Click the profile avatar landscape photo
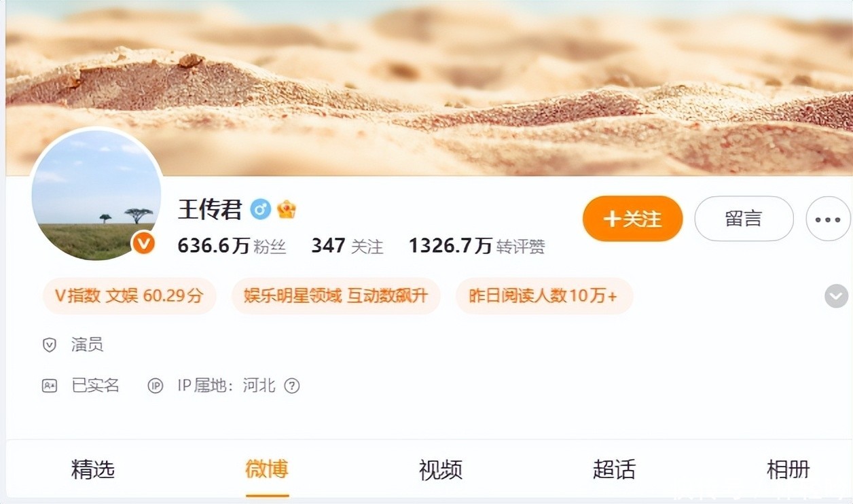 pos(96,195)
